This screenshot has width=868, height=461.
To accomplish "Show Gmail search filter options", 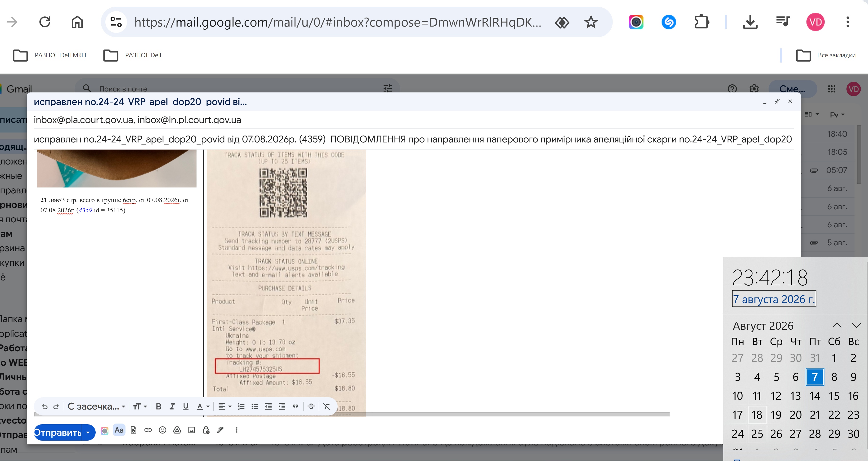I will pos(388,89).
